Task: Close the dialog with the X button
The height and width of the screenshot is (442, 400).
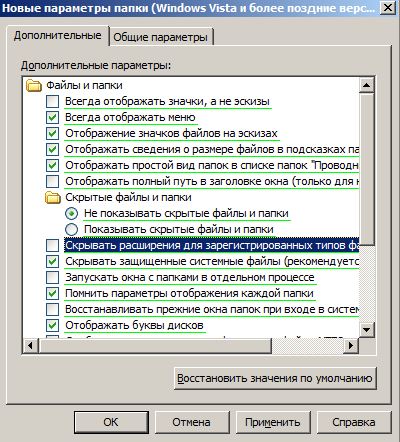Action: pos(388,7)
